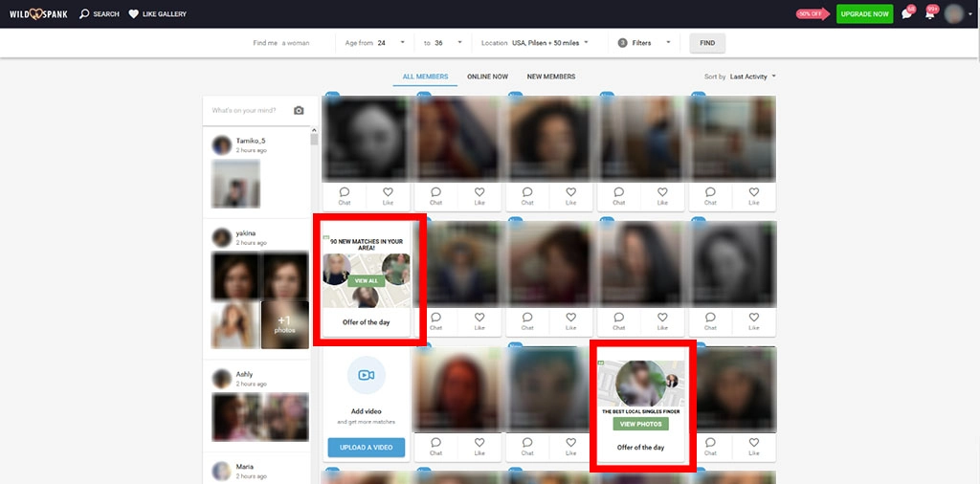
Task: Expand the Filters dropdown
Action: click(x=644, y=43)
